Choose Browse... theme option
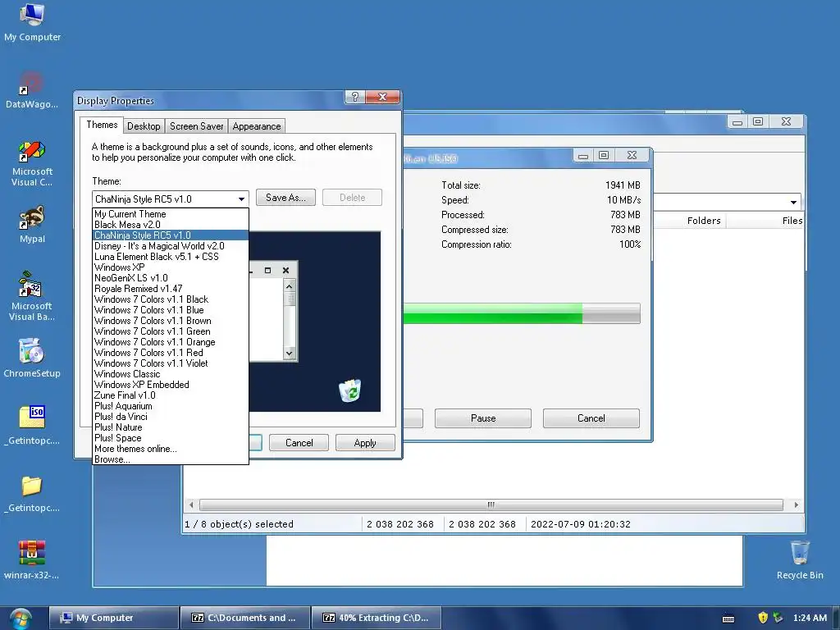Viewport: 840px width, 630px height. (x=171, y=459)
